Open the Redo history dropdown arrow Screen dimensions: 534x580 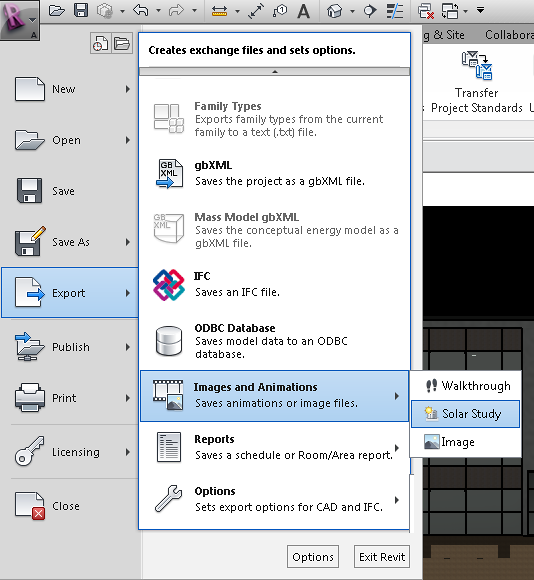194,11
